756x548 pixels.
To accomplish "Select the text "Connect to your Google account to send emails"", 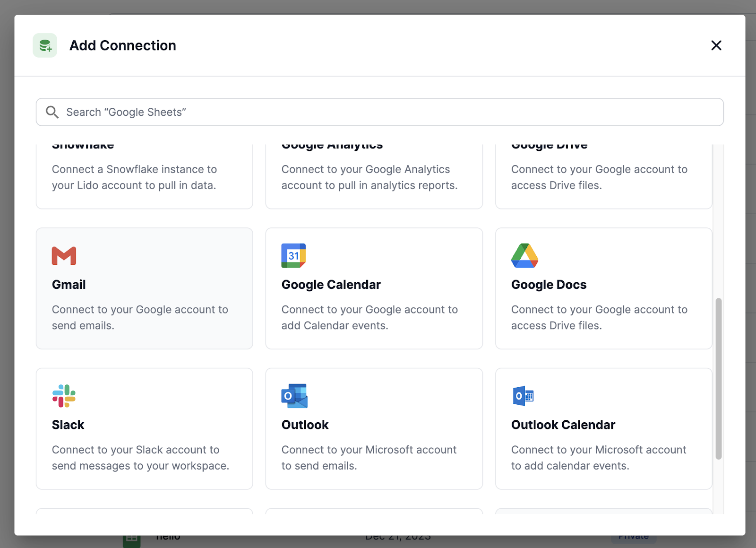I will [140, 317].
